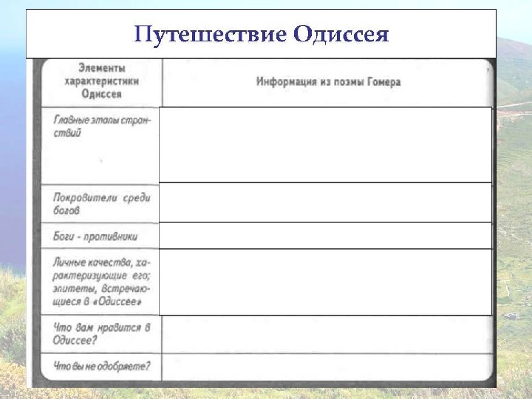Click the row label 'Главные этапы странствий'
The width and height of the screenshot is (532, 399).
(x=102, y=126)
